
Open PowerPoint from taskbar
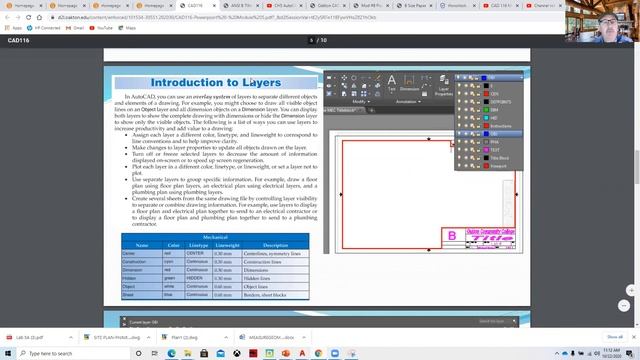tap(286, 353)
